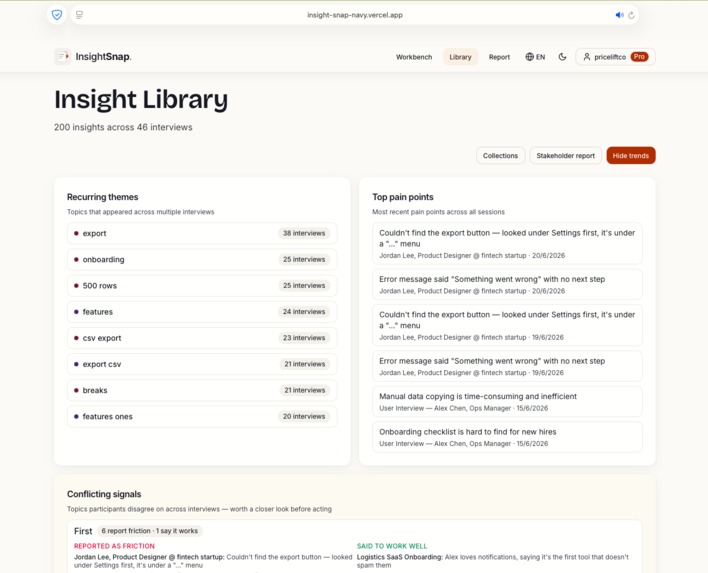
Task: Select the features ones theme row
Action: point(202,417)
